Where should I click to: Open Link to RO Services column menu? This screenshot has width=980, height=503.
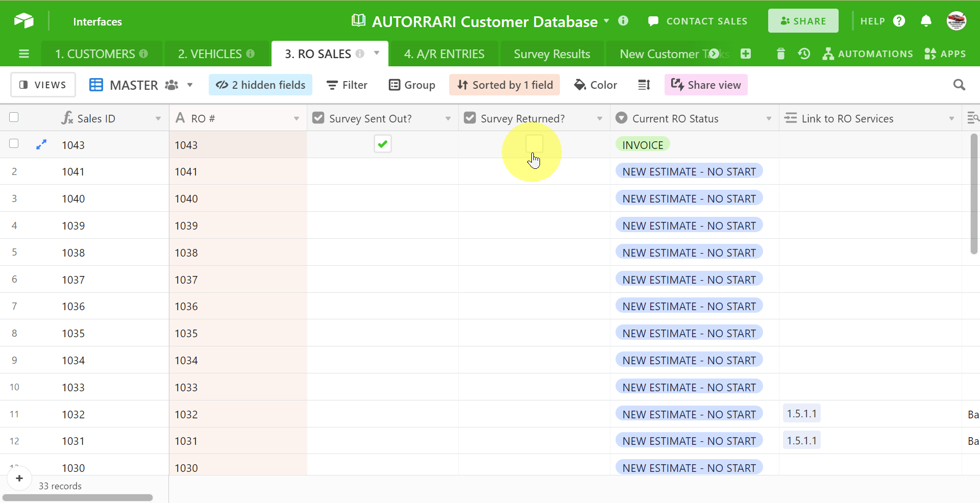point(951,119)
